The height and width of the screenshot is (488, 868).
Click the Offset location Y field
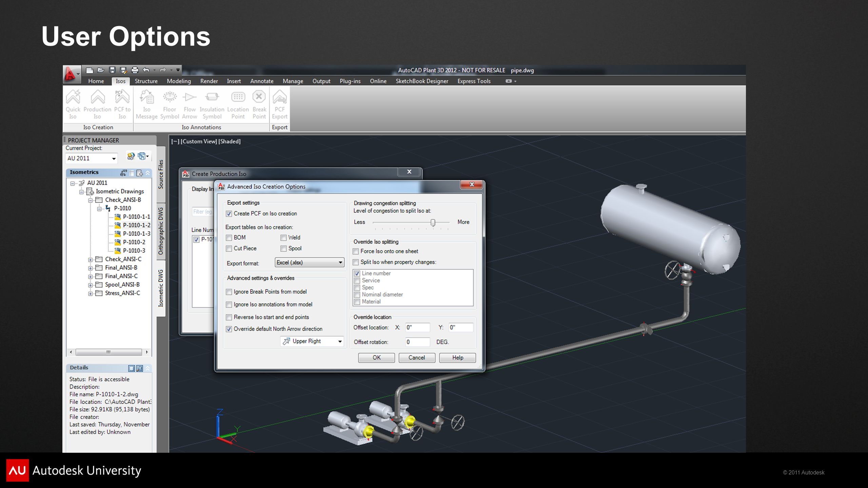[461, 327]
